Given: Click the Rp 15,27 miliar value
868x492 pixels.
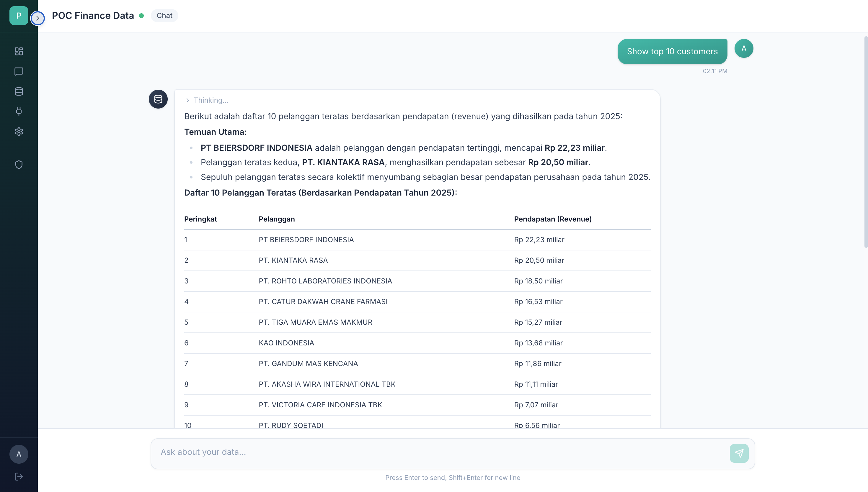Looking at the screenshot, I should click(538, 322).
